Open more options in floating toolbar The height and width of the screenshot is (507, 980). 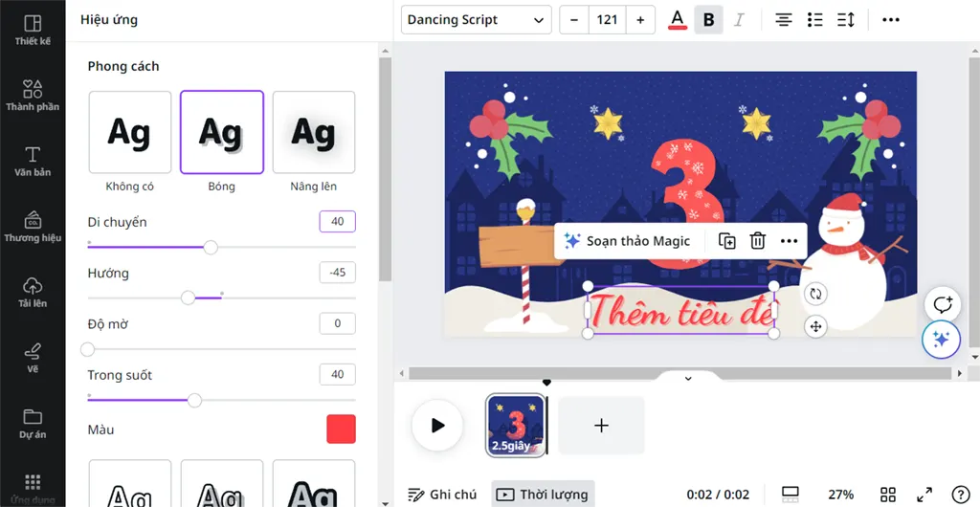pyautogui.click(x=789, y=241)
